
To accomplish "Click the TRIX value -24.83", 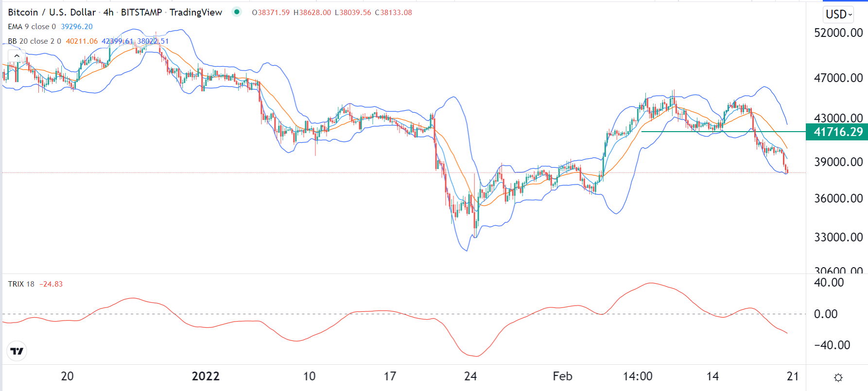I will point(51,284).
